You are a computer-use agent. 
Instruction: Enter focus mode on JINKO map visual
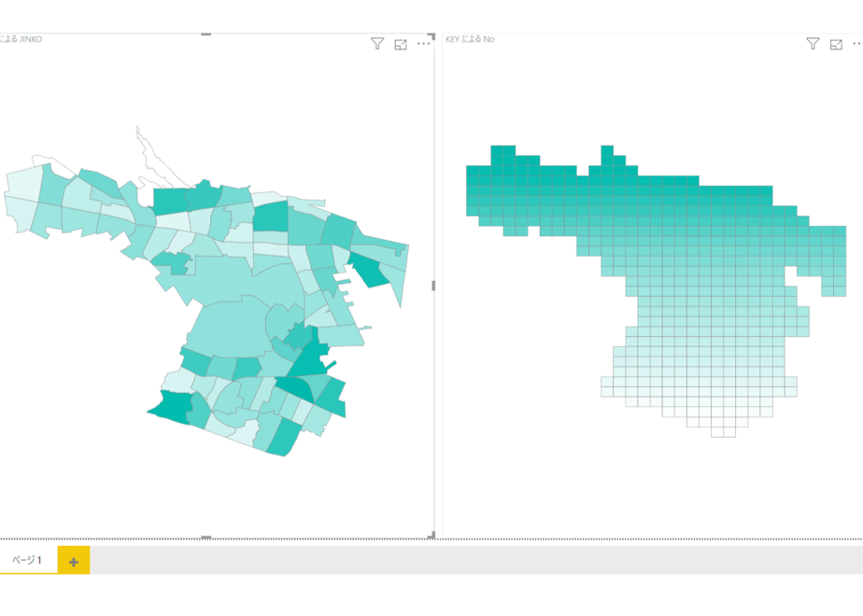[401, 45]
